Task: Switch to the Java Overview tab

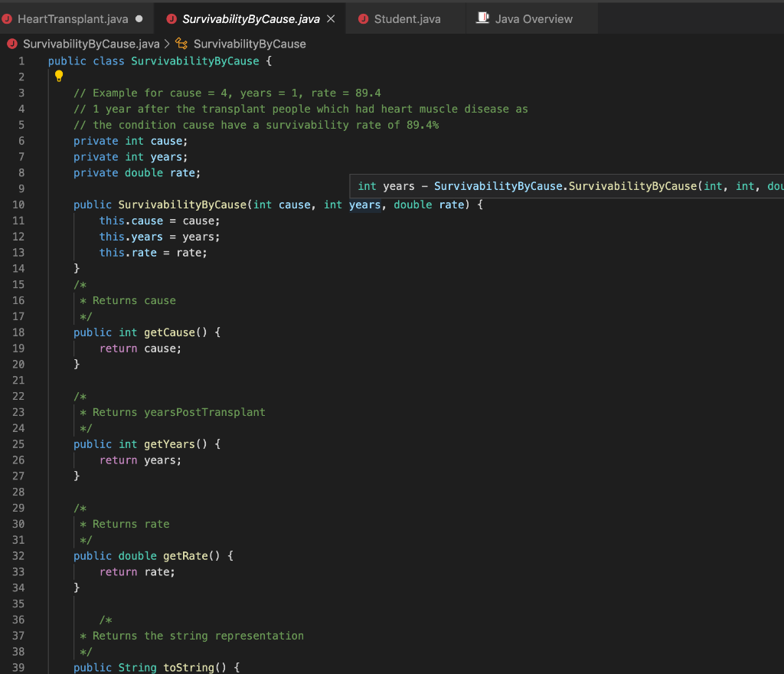Action: point(534,19)
